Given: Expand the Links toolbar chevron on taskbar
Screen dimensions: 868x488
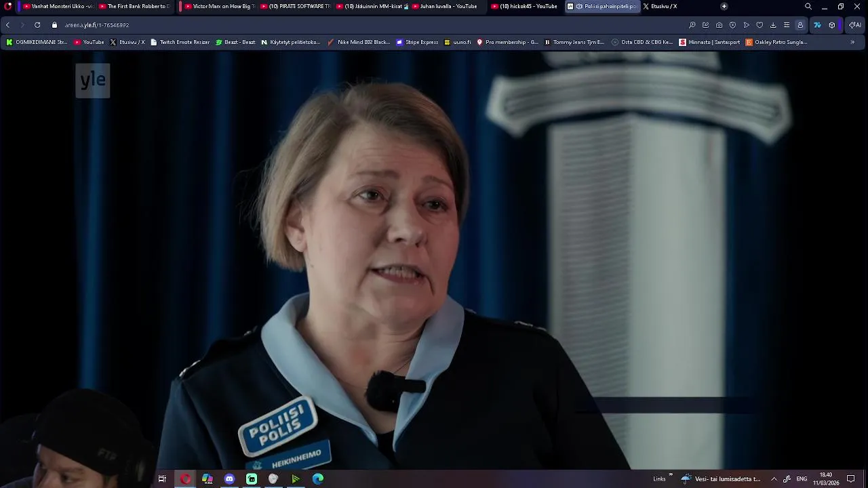Looking at the screenshot, I should point(671,475).
